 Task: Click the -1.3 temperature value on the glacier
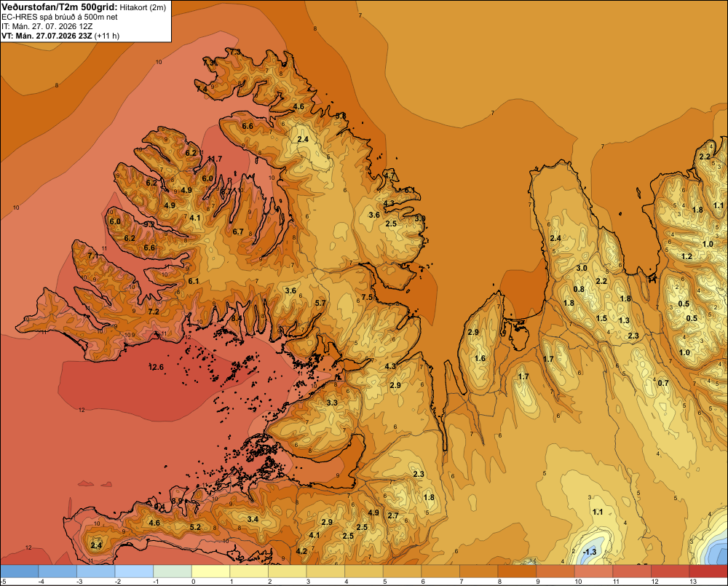point(589,552)
